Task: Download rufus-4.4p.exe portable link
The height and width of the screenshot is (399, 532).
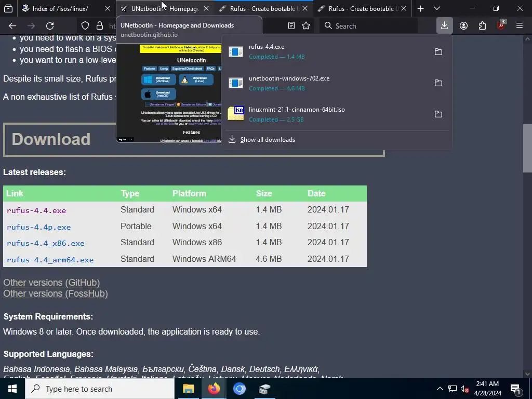Action: click(x=38, y=227)
